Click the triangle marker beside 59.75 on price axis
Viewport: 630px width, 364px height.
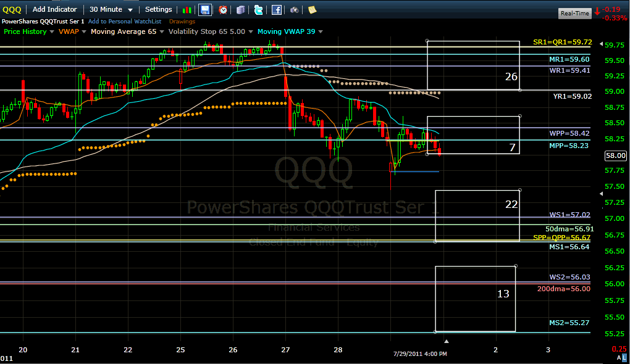(x=601, y=44)
